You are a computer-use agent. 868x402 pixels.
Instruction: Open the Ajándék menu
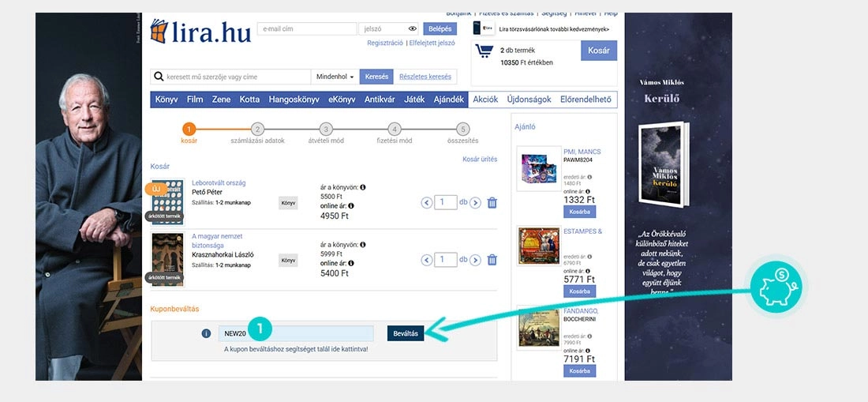(448, 100)
